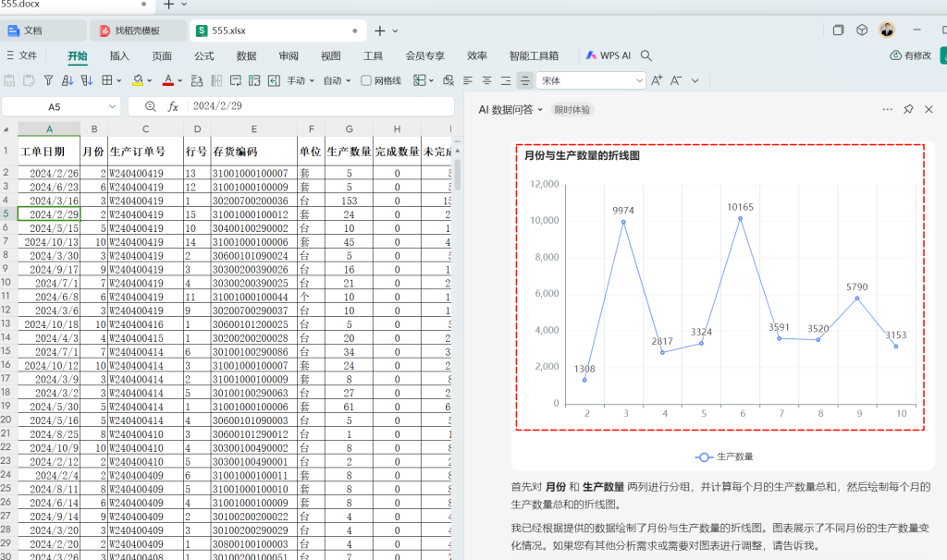Increase font size with A+ icon
Screen dimensions: 947x560
tap(657, 80)
